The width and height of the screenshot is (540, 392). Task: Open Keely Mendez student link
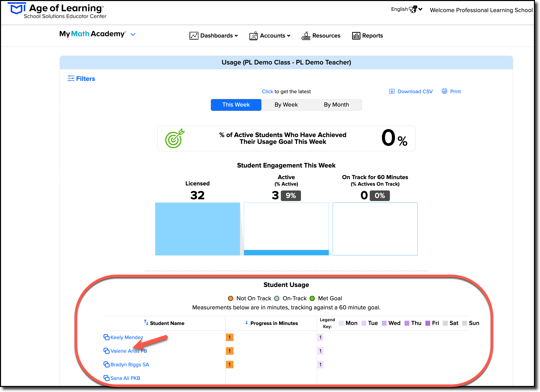click(x=127, y=337)
